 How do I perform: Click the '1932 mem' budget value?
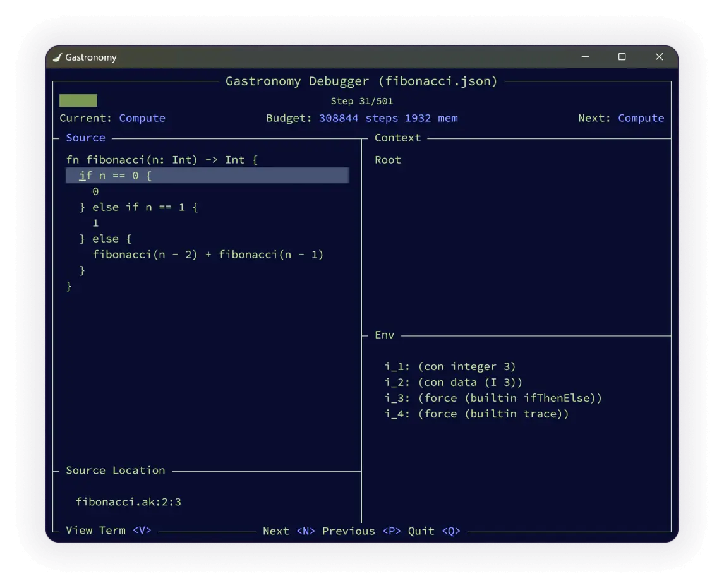coord(431,118)
